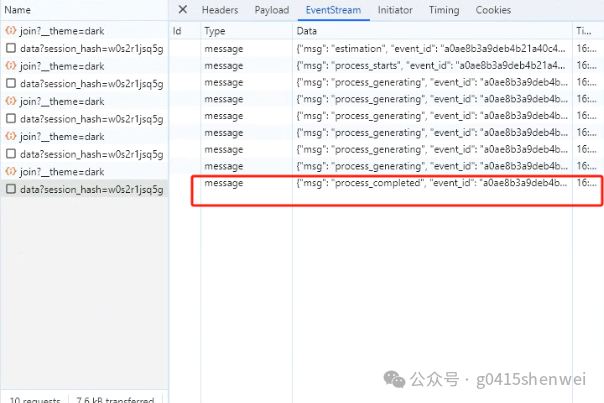Click "message" type cell of process_completed event
This screenshot has width=604, height=403.
[224, 183]
